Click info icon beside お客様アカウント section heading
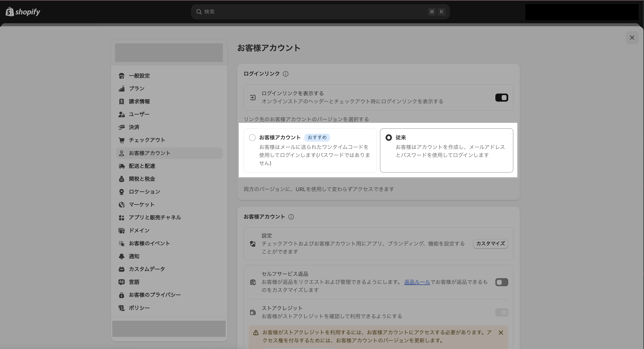This screenshot has width=644, height=349. click(x=291, y=217)
